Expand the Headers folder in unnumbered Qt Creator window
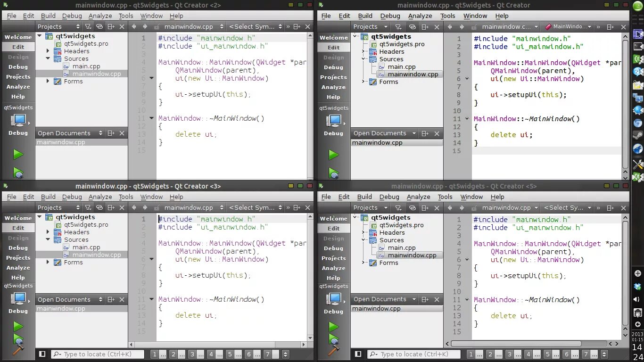Viewport: 644px width, 362px height. point(364,52)
